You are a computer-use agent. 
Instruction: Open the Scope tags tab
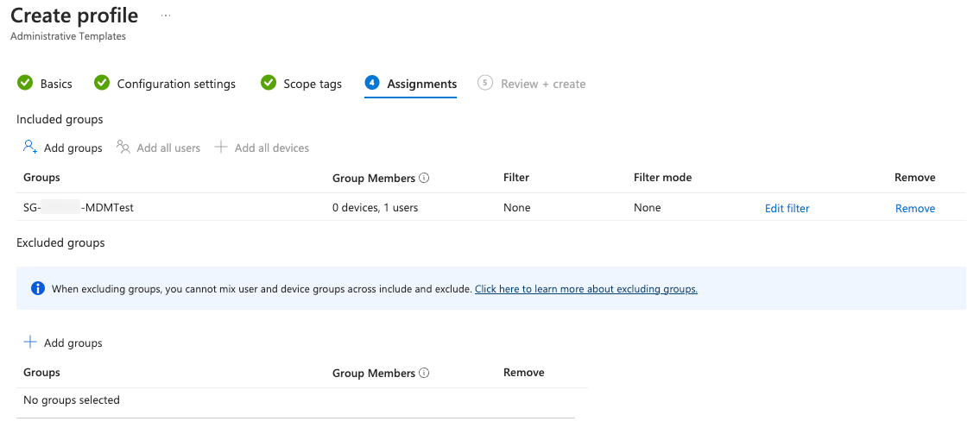point(313,84)
